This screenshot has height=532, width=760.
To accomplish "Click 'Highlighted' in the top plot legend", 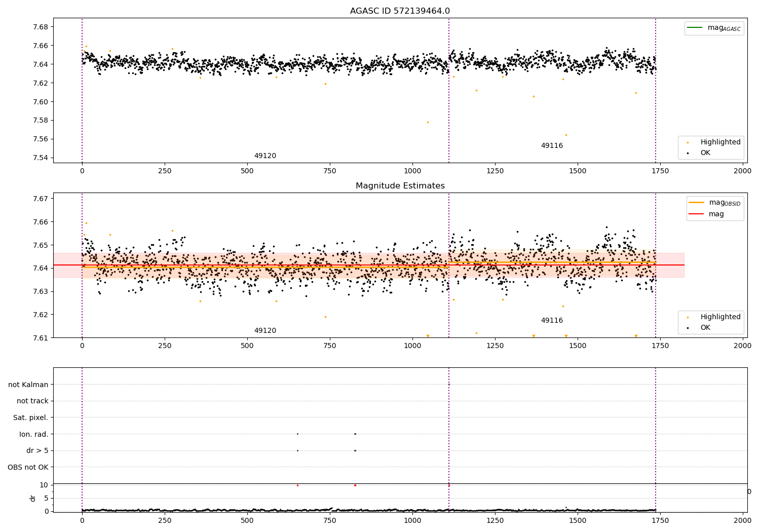I will point(720,142).
